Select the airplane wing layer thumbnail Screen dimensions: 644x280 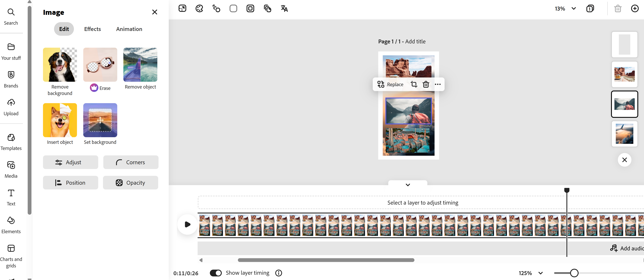point(624,134)
